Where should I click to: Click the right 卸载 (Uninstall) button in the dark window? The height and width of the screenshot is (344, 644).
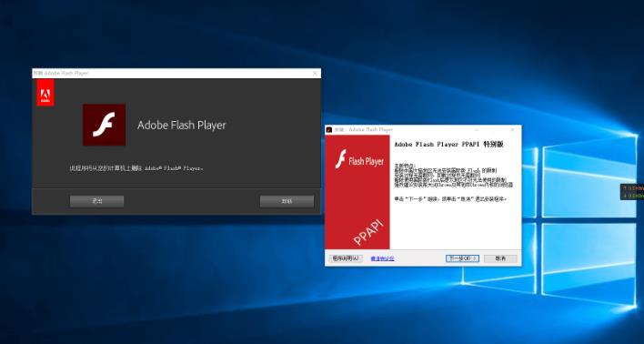pyautogui.click(x=287, y=201)
